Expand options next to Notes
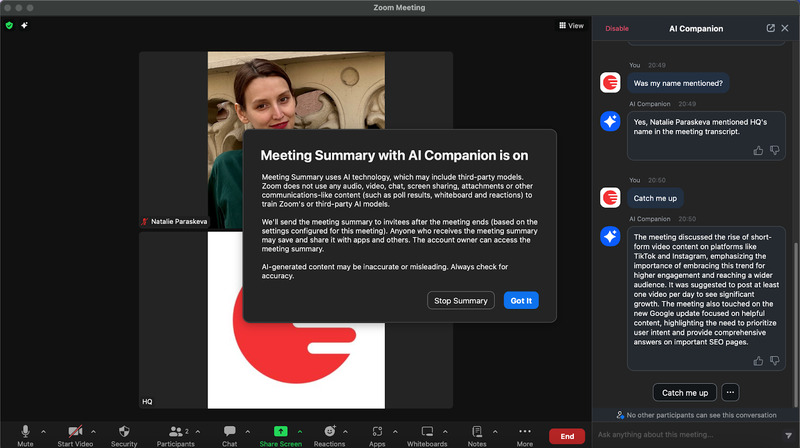 point(495,432)
